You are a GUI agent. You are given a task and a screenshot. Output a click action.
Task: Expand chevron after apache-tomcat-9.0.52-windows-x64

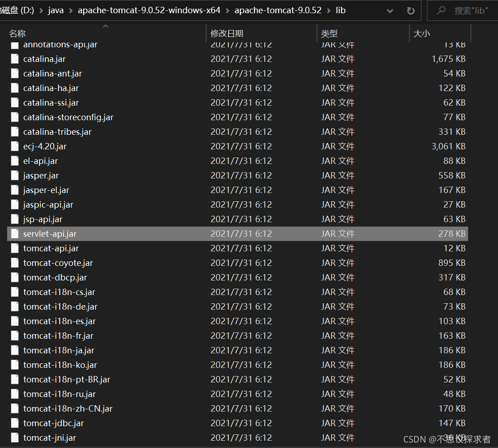[227, 11]
